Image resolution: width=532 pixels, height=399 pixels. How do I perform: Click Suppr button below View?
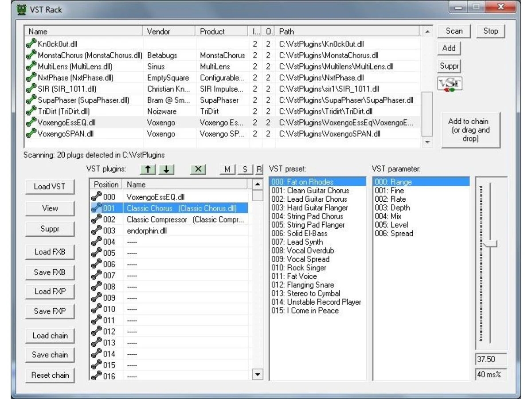tap(50, 229)
